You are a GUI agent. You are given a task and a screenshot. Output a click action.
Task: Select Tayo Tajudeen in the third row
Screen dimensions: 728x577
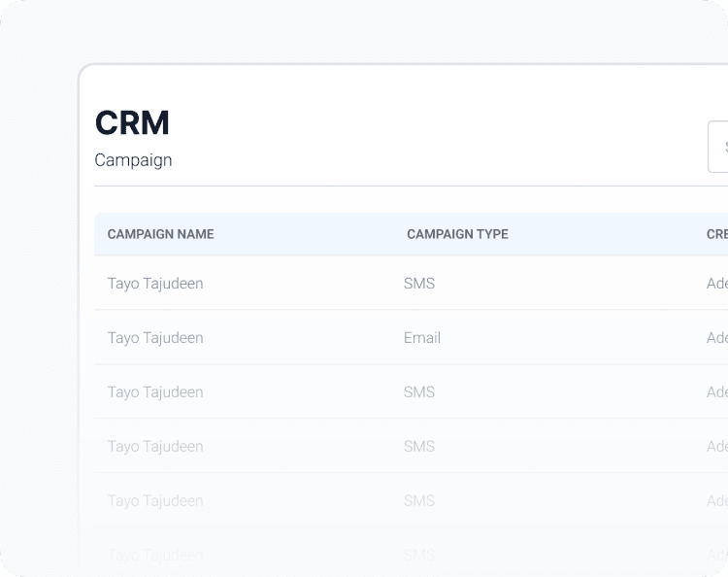155,392
